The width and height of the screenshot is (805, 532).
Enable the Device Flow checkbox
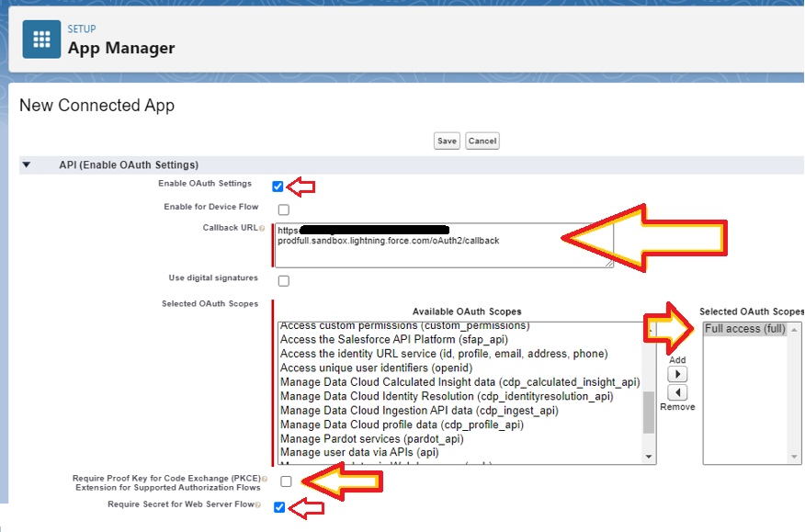[x=283, y=209]
